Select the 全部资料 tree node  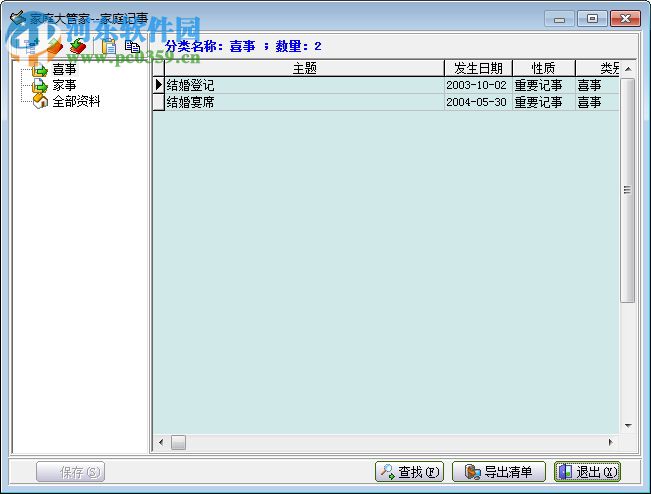click(x=76, y=101)
